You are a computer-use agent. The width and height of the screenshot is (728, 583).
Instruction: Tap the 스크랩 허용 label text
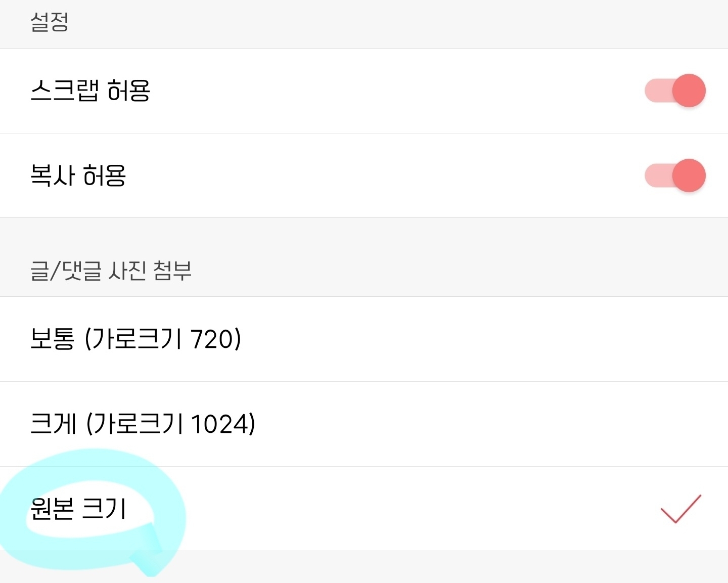90,91
